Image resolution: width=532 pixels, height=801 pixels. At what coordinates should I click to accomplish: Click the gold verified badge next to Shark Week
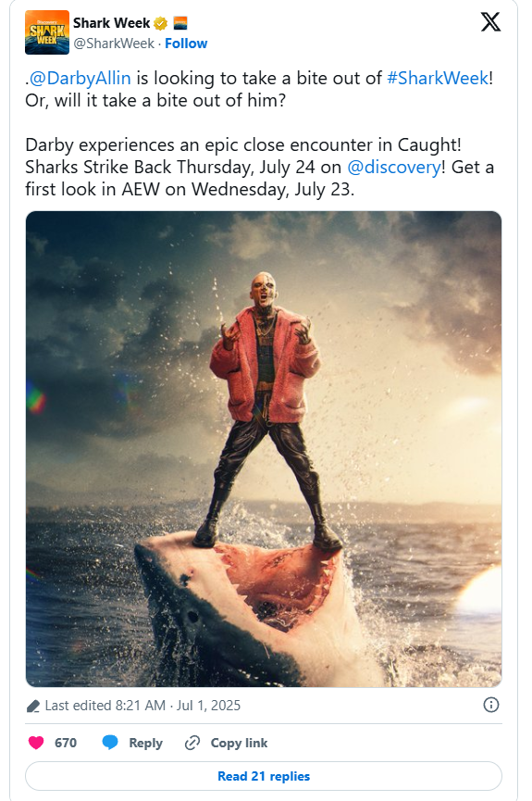[160, 23]
